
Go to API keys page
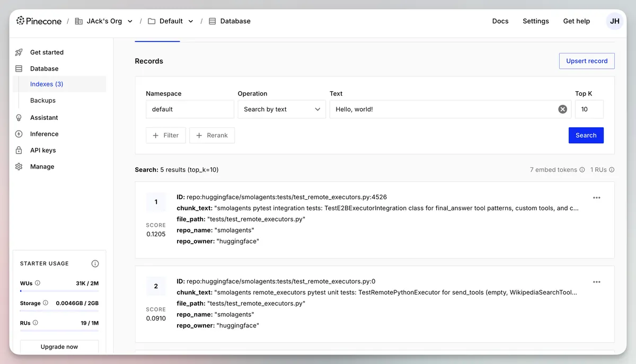click(43, 150)
